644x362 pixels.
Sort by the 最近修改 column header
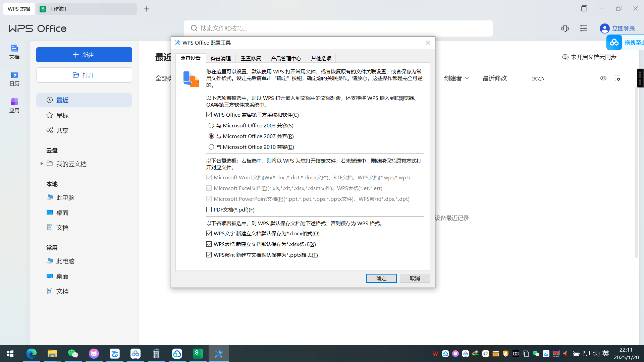495,78
